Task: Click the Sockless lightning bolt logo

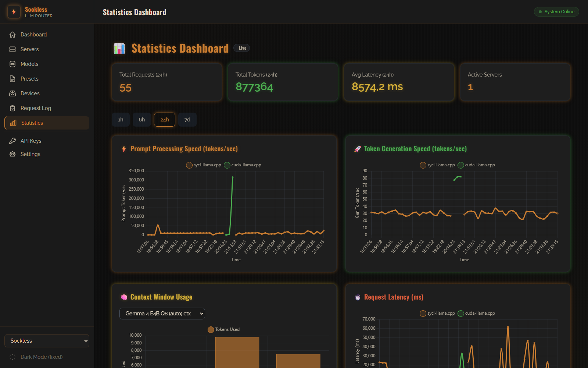Action: (x=14, y=12)
